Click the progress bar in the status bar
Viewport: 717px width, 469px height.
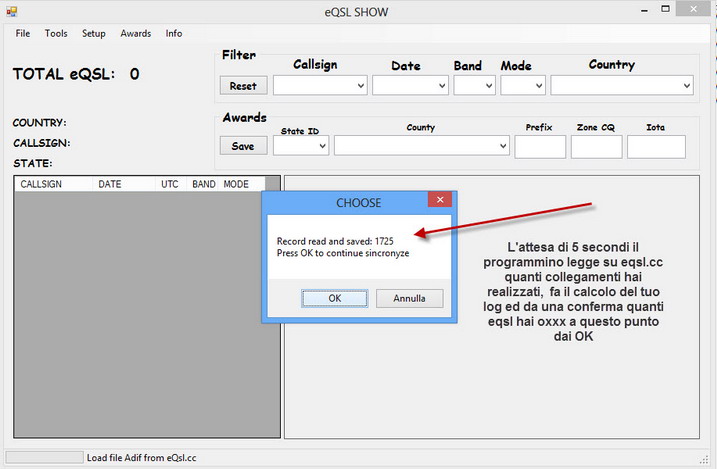pos(44,457)
